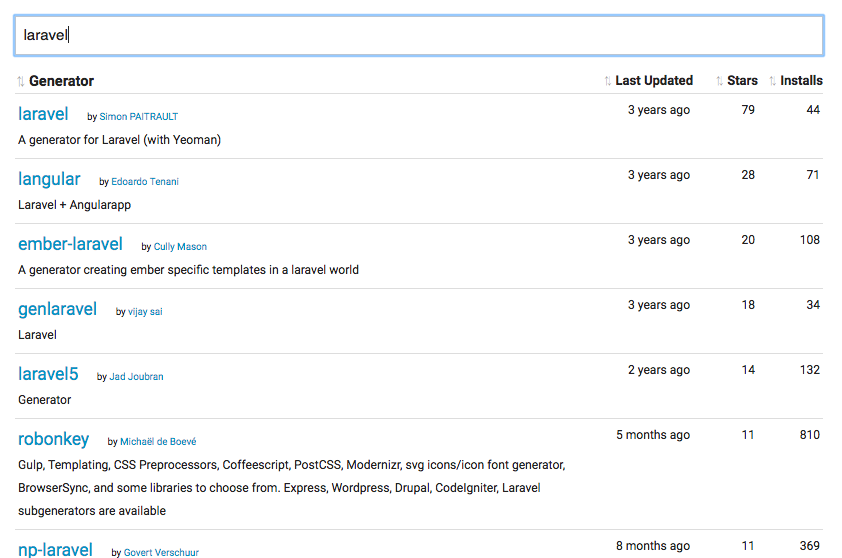Sort by the Last Updated column header
This screenshot has width=842, height=558.
click(654, 81)
